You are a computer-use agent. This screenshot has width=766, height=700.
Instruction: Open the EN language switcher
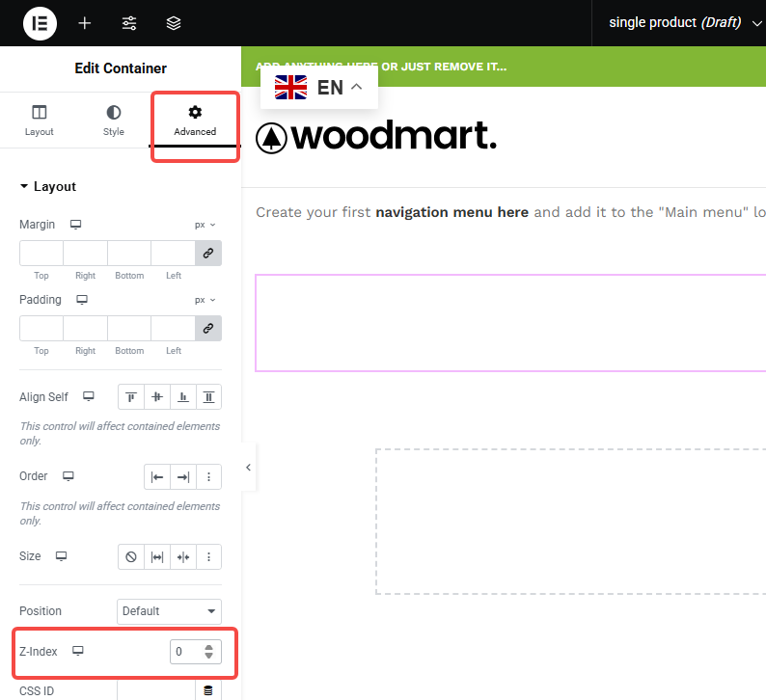(x=318, y=88)
